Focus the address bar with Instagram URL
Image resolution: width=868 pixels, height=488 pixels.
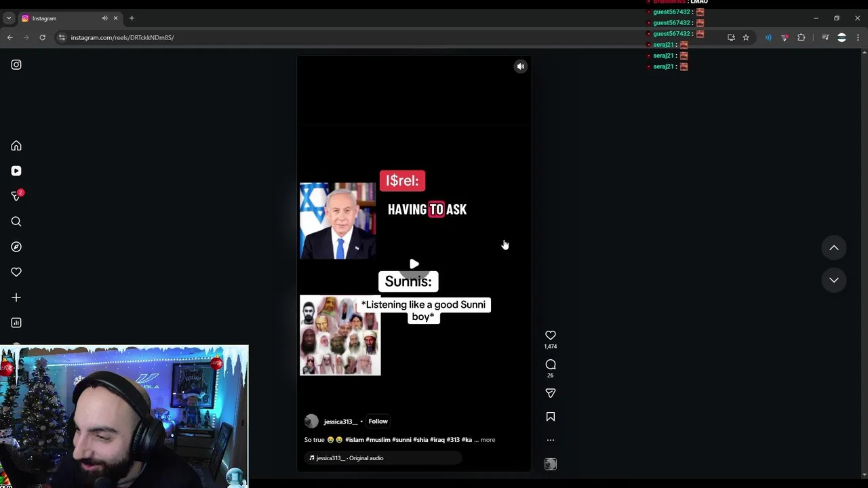tap(393, 37)
